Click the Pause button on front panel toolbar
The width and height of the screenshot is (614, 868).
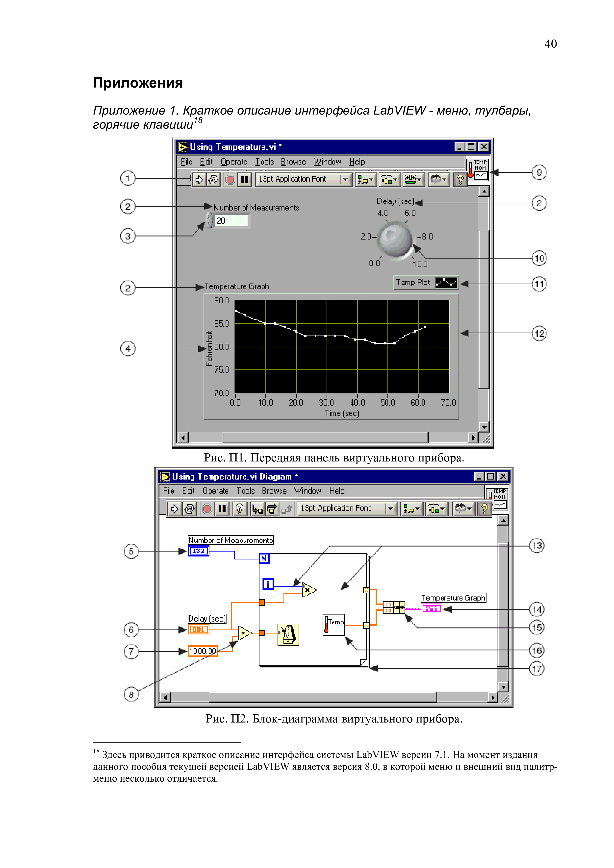click(245, 180)
